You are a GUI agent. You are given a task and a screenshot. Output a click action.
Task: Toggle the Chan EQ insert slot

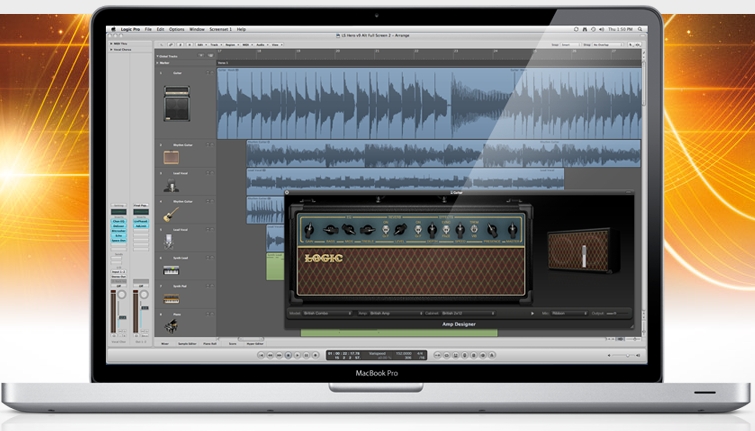point(119,222)
